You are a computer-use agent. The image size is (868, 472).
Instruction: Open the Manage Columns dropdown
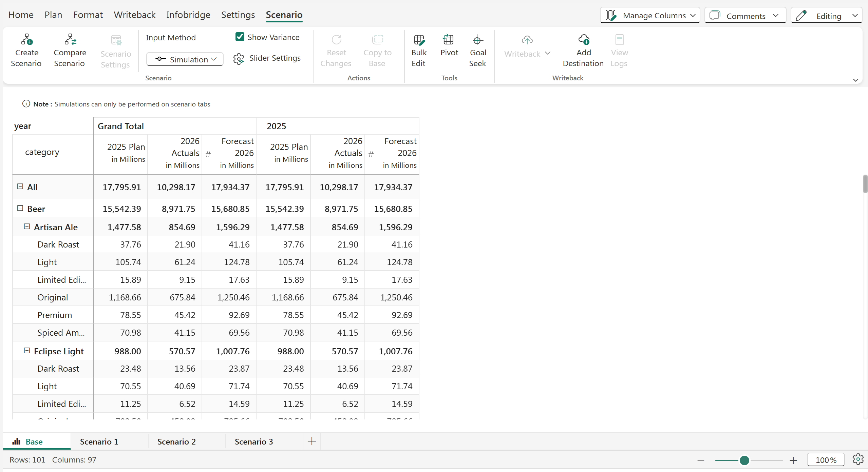pos(650,16)
